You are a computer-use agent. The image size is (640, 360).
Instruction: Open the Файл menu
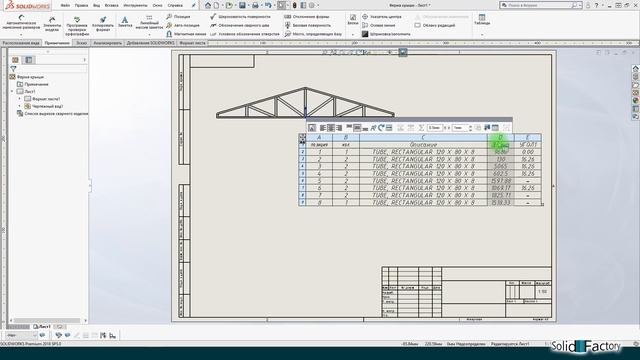[65, 6]
